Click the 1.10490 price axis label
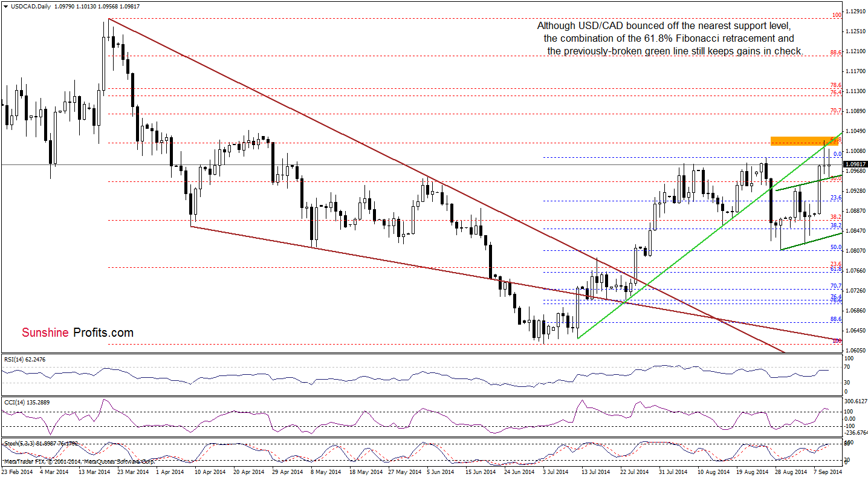Image resolution: width=868 pixels, height=477 pixels. coord(854,131)
